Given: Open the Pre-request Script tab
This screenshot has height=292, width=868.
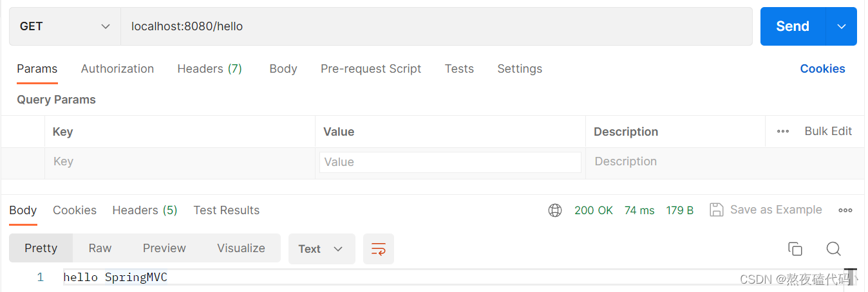Looking at the screenshot, I should 371,69.
